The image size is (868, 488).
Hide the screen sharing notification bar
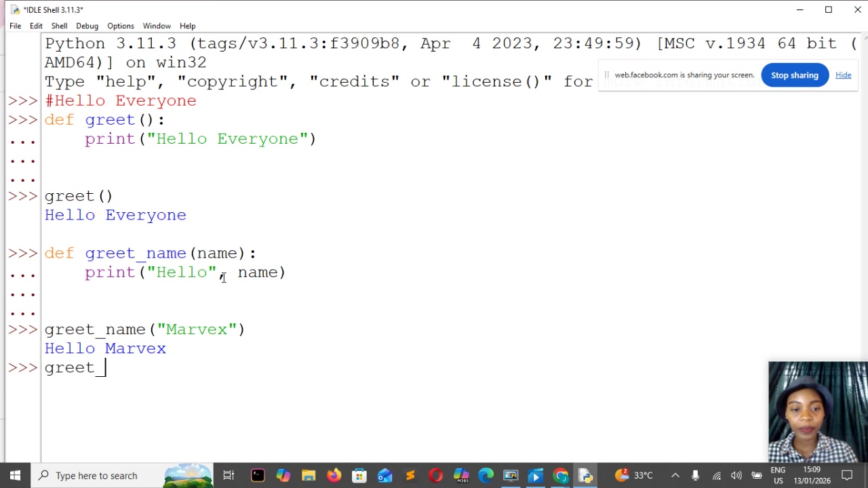843,75
